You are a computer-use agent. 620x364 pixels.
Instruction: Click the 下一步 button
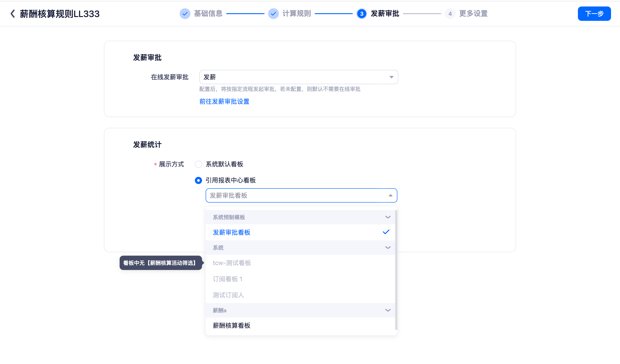[x=594, y=14]
